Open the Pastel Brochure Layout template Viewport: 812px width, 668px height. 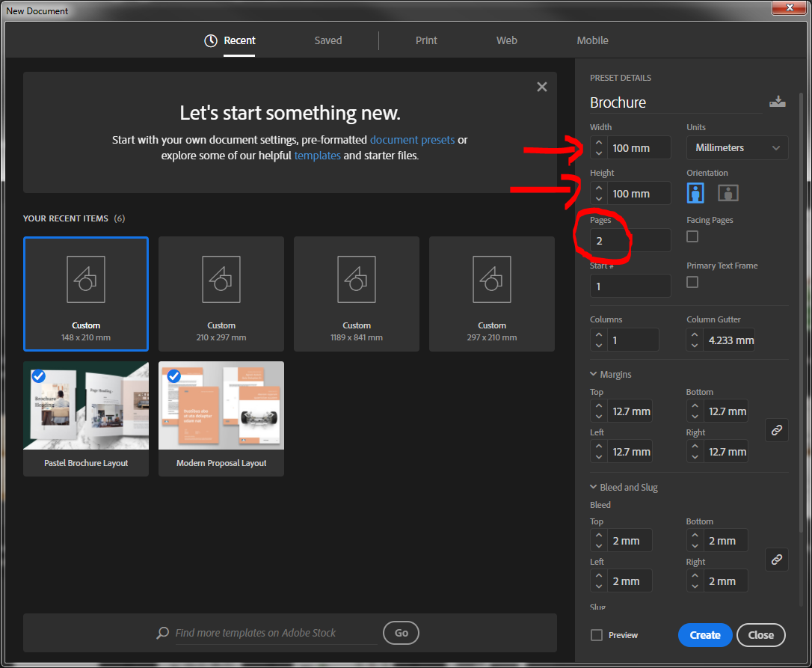86,419
